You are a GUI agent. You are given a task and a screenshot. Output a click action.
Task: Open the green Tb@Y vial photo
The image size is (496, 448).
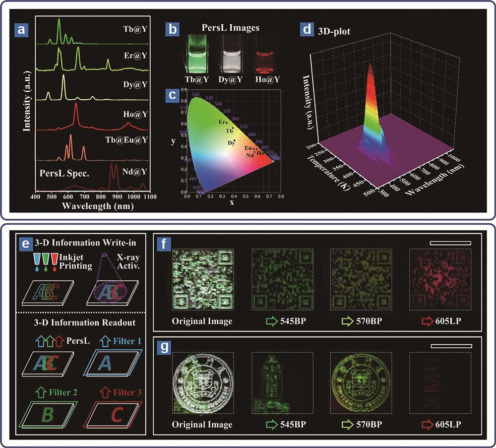coord(198,54)
